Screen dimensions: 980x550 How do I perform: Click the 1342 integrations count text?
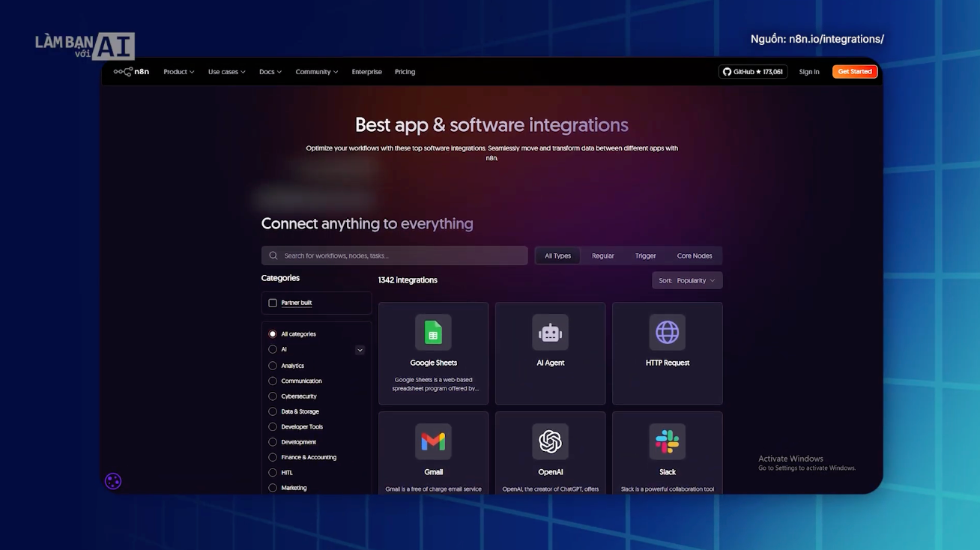(408, 280)
